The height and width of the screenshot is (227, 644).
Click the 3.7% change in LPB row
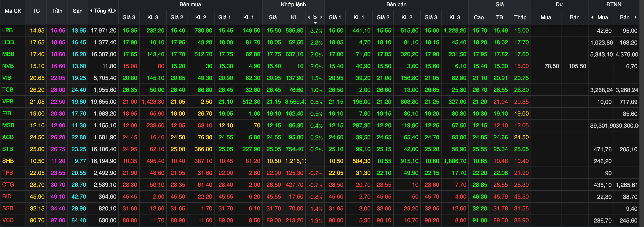tap(316, 31)
